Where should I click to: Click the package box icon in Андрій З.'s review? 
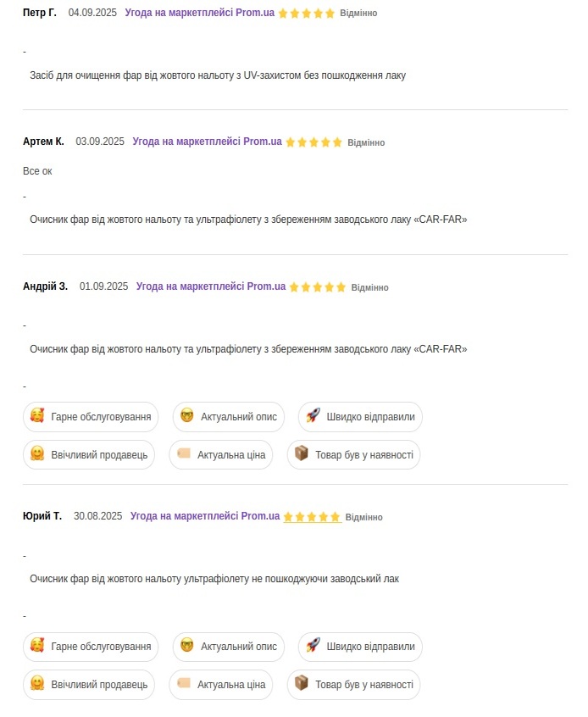click(301, 454)
